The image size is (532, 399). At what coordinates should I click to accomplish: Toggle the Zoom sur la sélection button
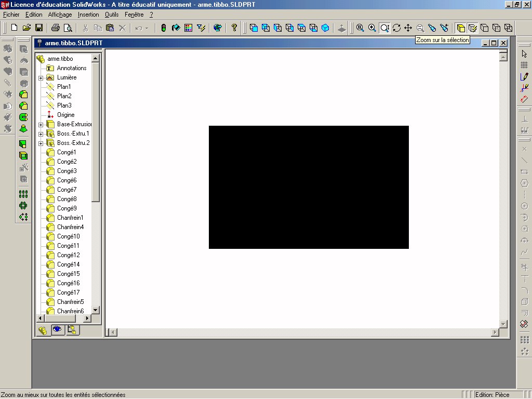coord(384,28)
